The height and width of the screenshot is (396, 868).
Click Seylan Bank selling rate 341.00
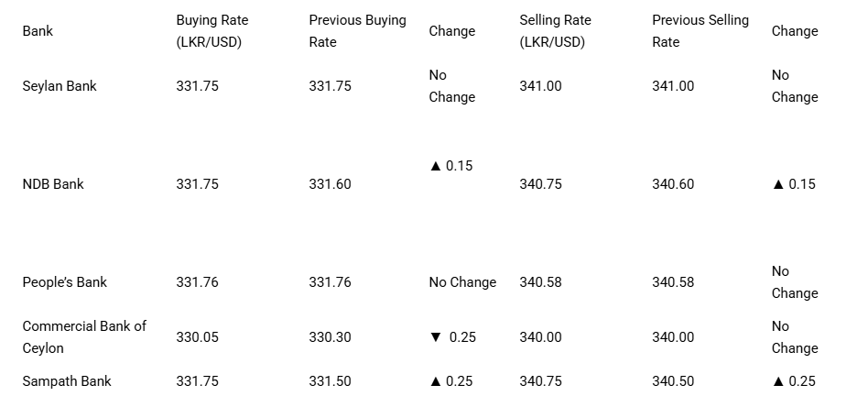[540, 86]
